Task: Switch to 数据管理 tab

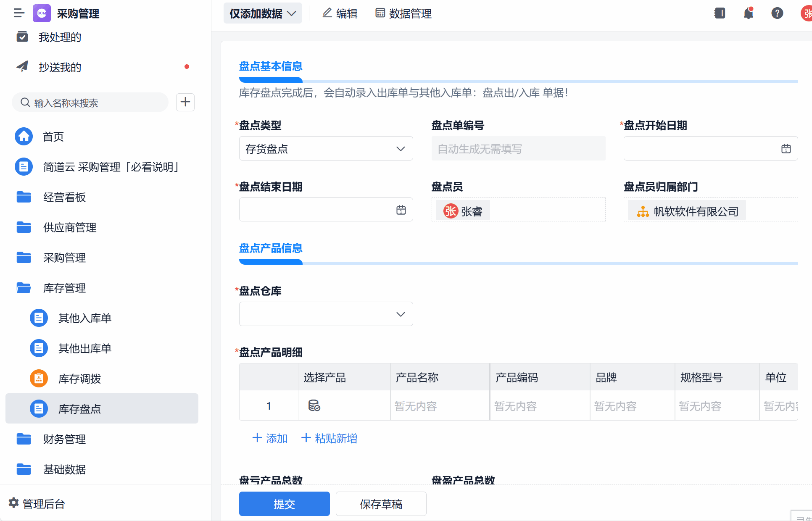Action: (403, 13)
